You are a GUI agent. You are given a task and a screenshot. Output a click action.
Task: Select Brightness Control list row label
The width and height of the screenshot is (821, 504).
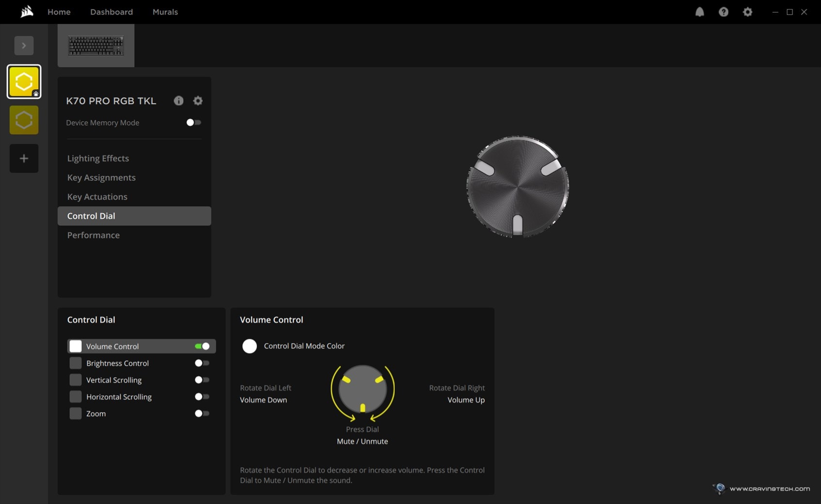[x=117, y=363]
